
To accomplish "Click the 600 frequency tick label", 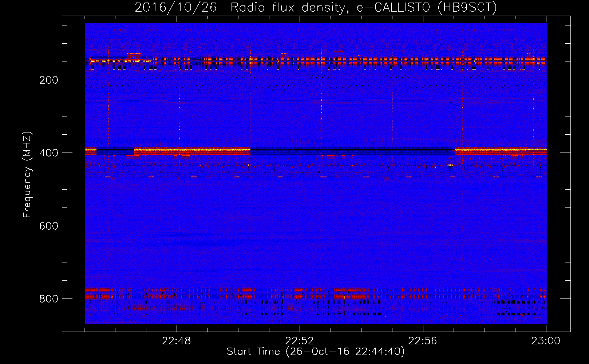I will click(49, 226).
